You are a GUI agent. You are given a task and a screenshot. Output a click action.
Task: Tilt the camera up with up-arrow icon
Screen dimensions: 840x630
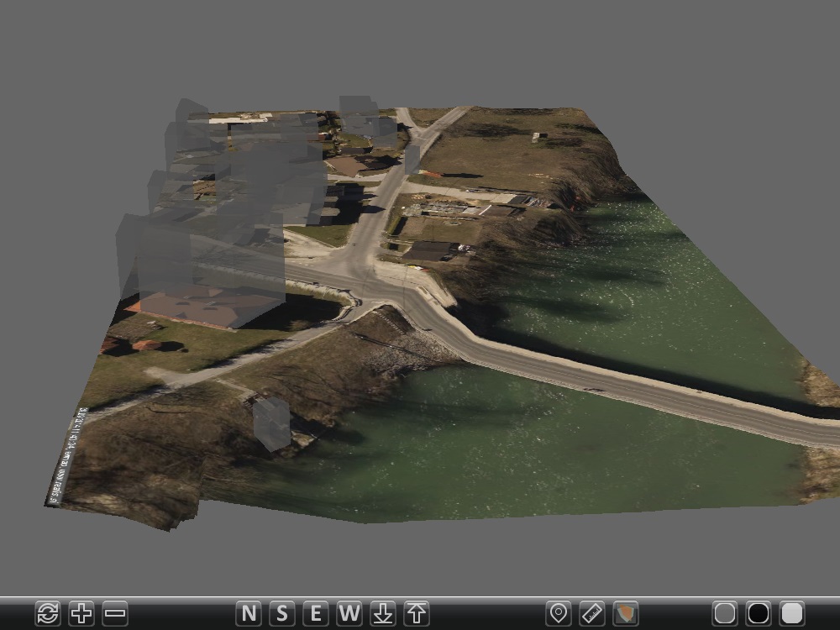click(x=417, y=613)
